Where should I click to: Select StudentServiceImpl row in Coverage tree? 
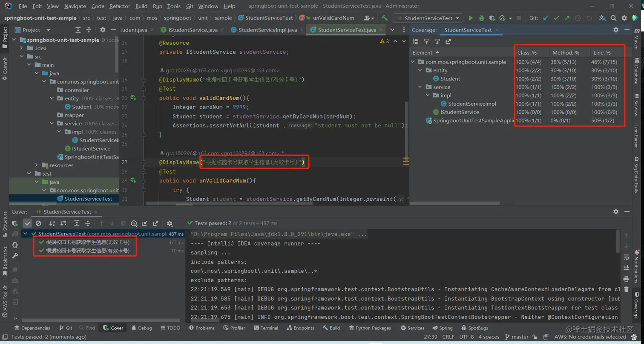pyautogui.click(x=472, y=104)
